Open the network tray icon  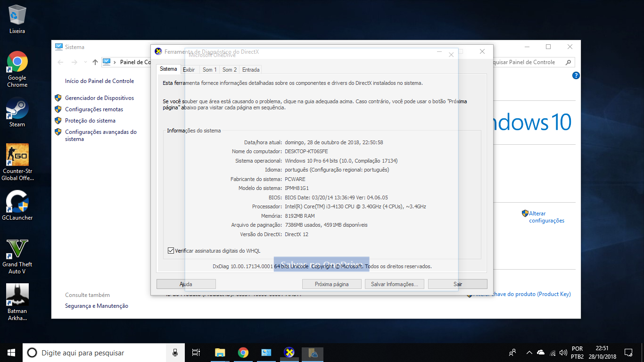(552, 353)
